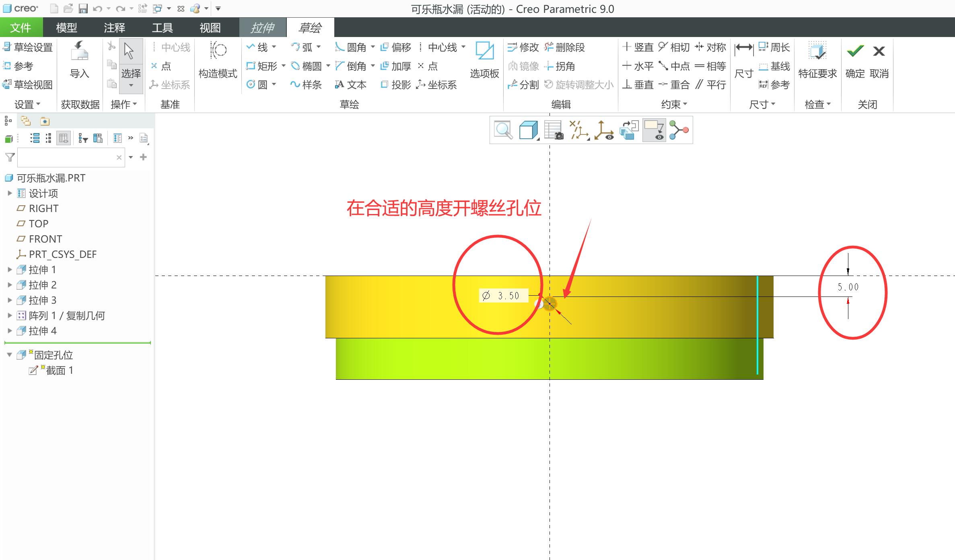Apply the Symmetric (对称) constraint

(710, 47)
